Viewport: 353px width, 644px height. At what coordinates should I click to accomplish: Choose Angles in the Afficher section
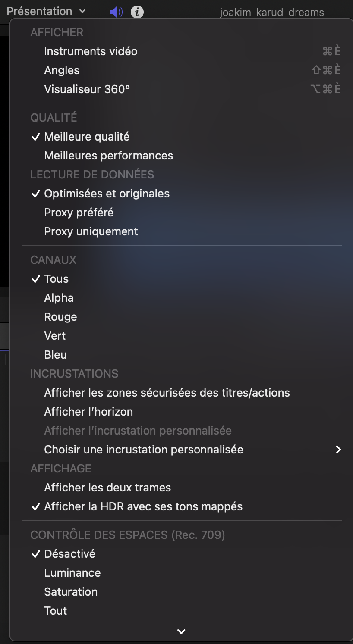(62, 70)
